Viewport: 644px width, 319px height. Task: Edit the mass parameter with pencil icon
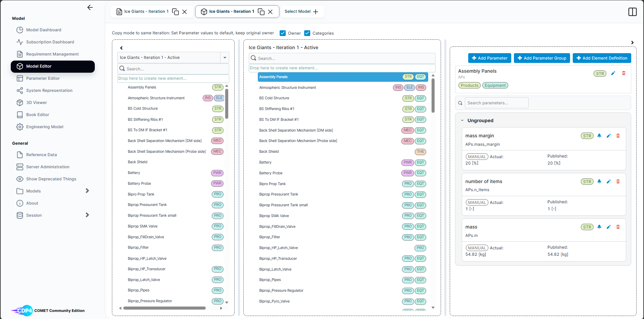pyautogui.click(x=608, y=227)
